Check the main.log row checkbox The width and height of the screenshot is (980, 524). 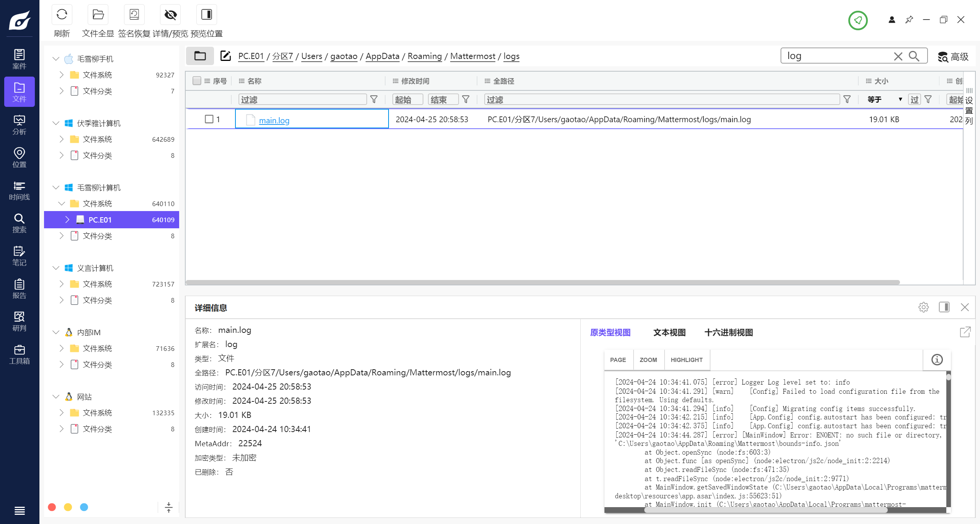click(x=209, y=119)
